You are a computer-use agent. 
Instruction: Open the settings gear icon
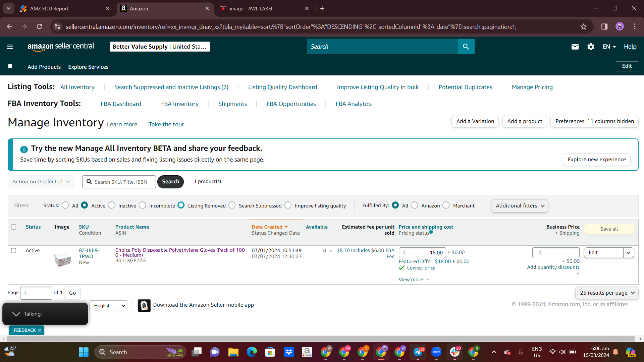click(x=591, y=47)
